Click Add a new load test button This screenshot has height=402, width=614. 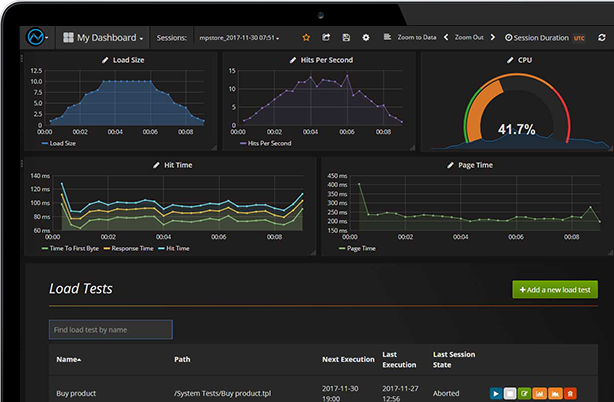pos(555,290)
